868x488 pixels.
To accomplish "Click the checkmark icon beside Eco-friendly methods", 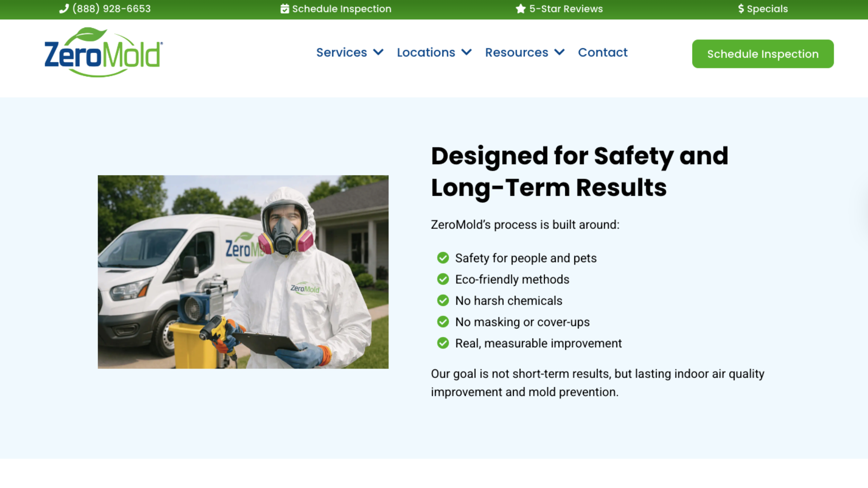I will [x=443, y=279].
